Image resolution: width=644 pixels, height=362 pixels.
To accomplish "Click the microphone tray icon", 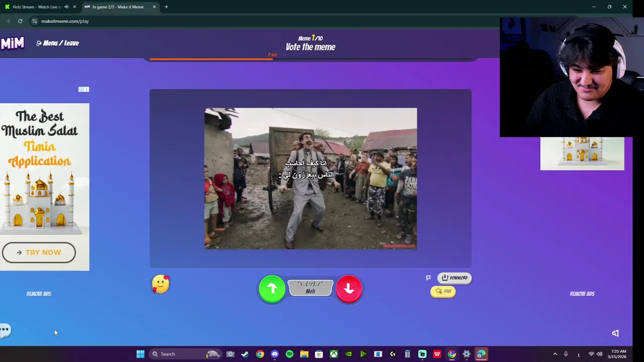I will pyautogui.click(x=566, y=354).
